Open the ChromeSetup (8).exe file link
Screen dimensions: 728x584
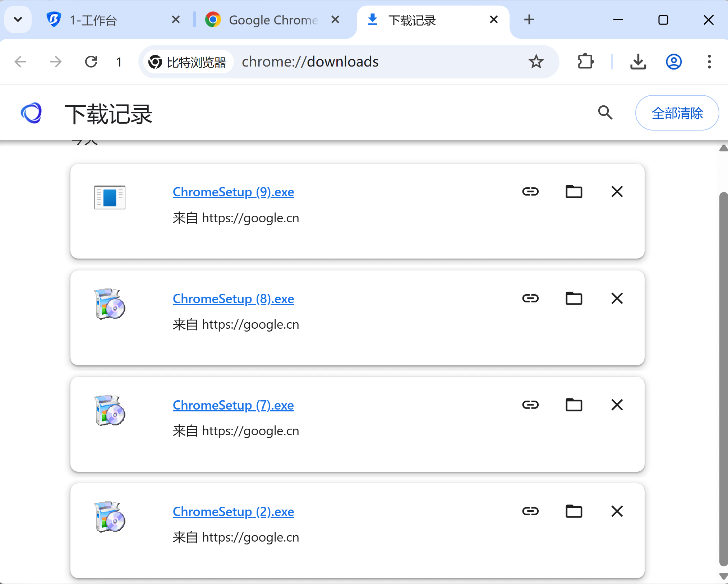pyautogui.click(x=233, y=299)
